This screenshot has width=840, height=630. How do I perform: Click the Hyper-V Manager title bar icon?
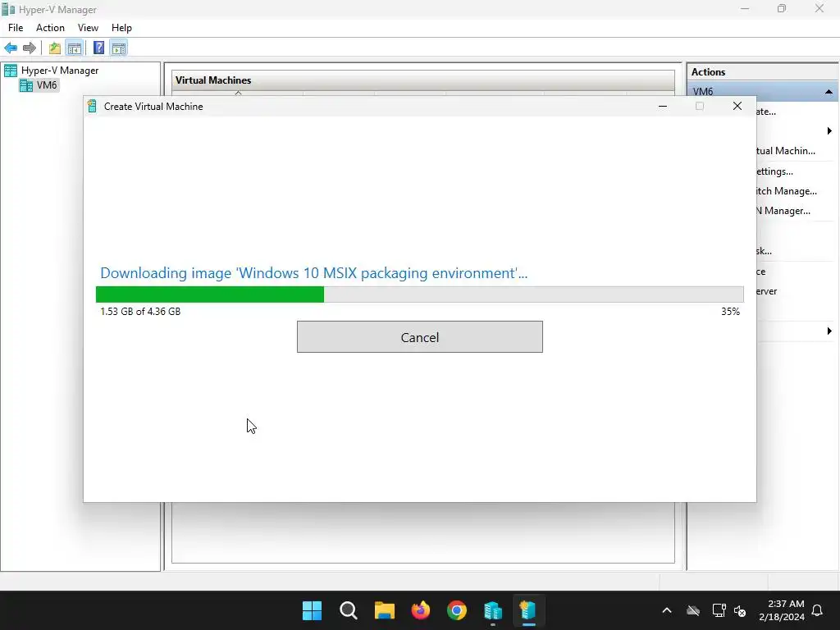[8, 9]
